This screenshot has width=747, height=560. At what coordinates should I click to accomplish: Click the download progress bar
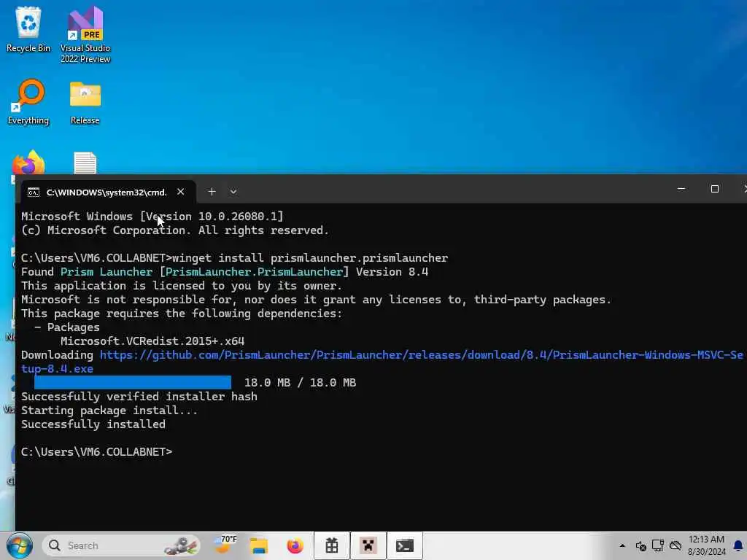133,382
